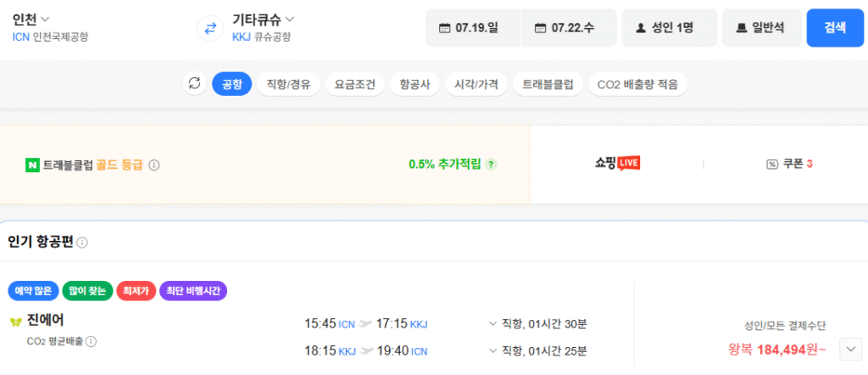The image size is (868, 375).
Task: Click the passenger person icon
Action: tap(641, 28)
